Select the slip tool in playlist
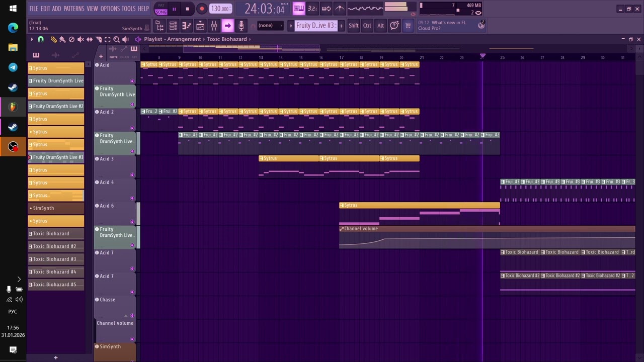The image size is (644, 362). [x=90, y=39]
